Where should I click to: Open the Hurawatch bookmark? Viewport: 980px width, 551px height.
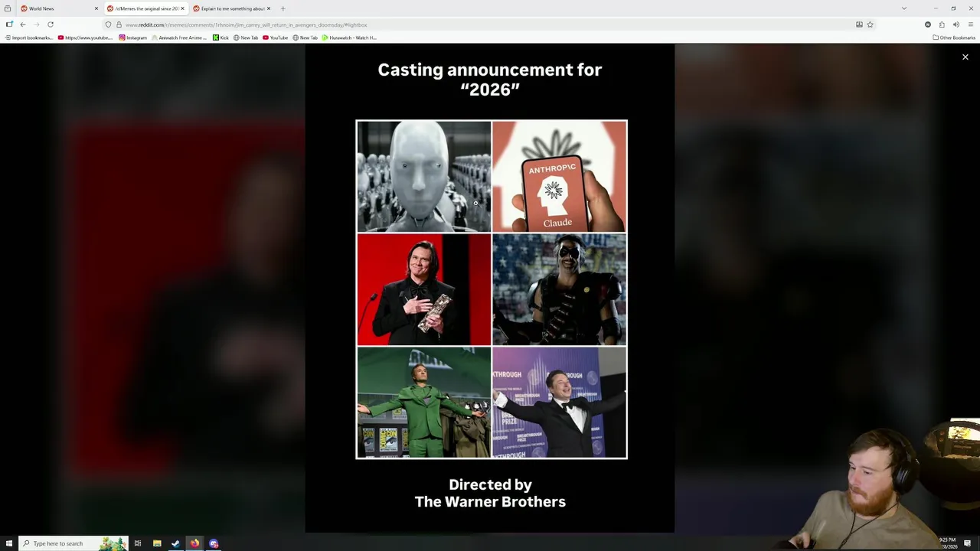349,37
